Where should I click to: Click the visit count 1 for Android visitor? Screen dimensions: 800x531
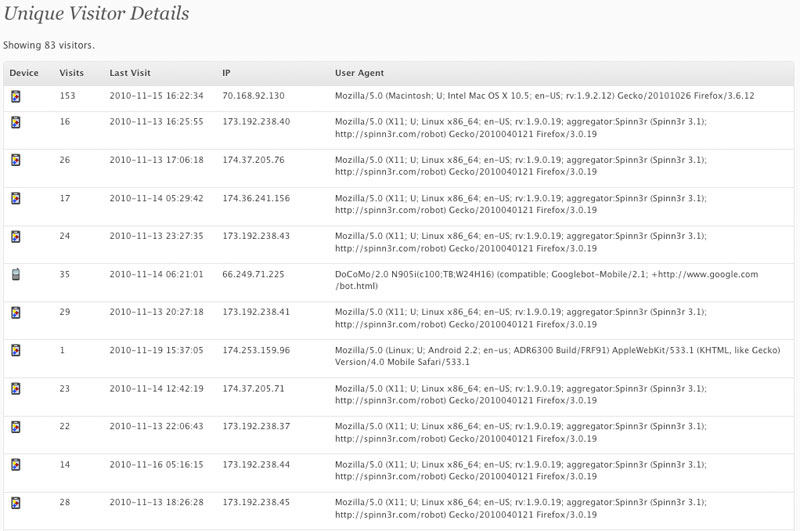pos(62,350)
